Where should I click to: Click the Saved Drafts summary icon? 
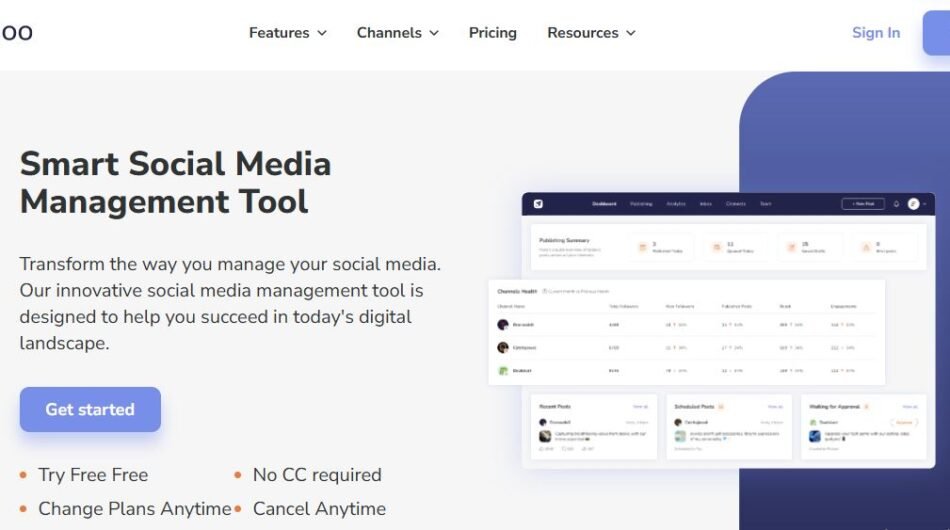click(790, 246)
